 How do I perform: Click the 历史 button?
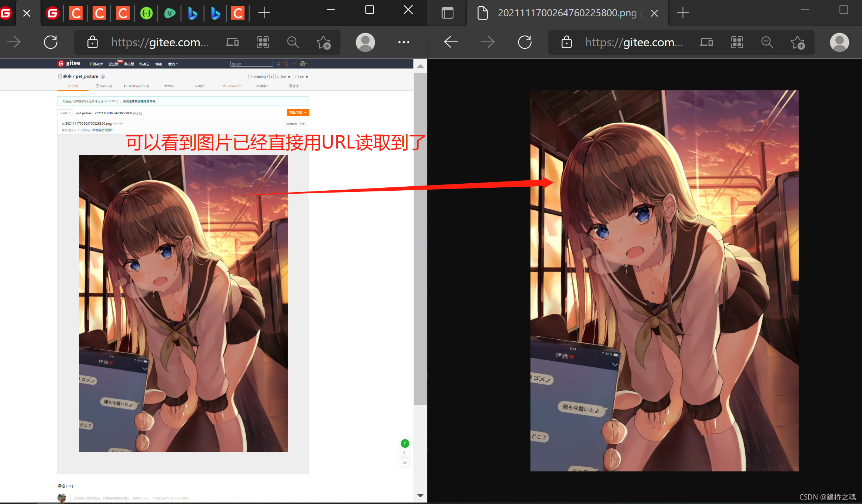(302, 124)
